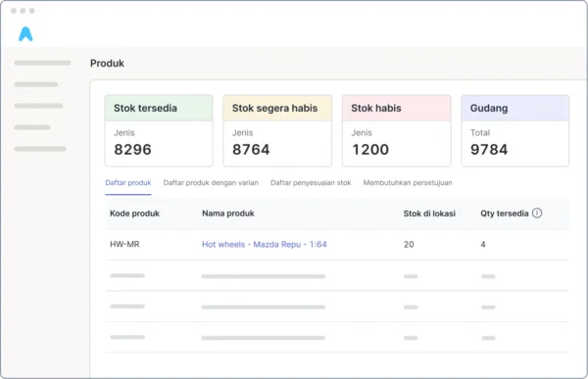Open Hot wheels - Mazda Repu product link

265,245
